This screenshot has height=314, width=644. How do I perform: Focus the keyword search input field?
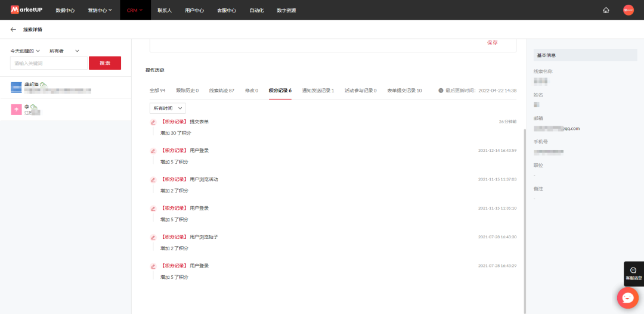tap(49, 63)
